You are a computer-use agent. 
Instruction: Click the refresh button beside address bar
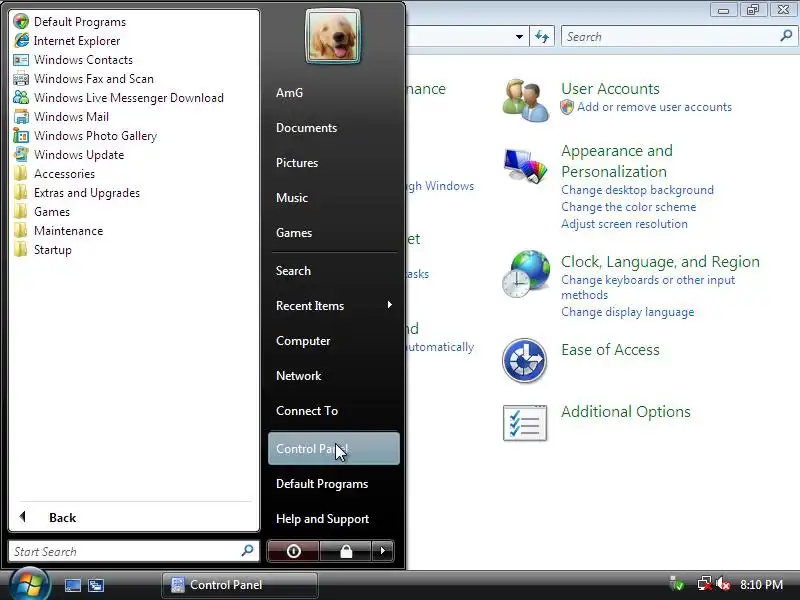tap(542, 37)
